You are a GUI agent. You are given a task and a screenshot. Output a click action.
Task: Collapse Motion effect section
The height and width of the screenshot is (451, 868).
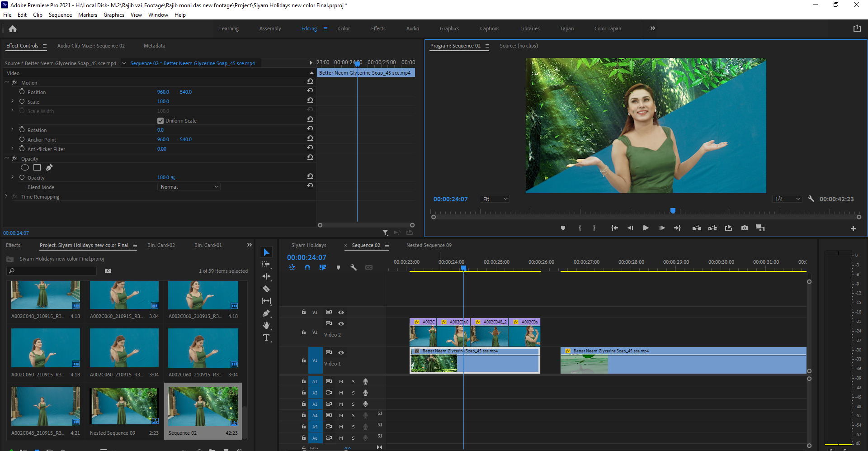pyautogui.click(x=7, y=82)
